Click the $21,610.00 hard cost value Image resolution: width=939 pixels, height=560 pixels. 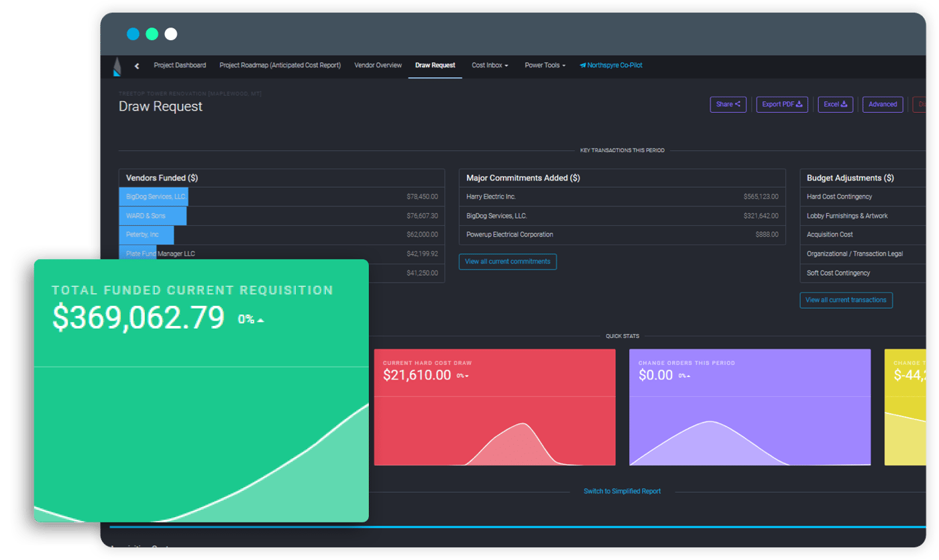417,375
